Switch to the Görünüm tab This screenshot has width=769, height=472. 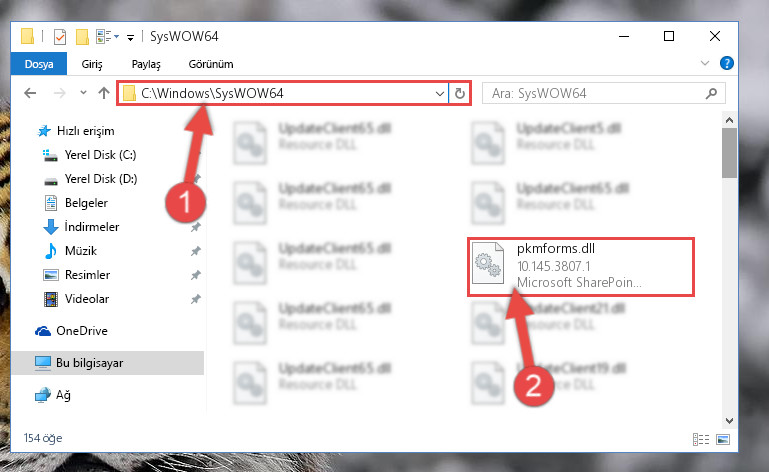point(211,64)
